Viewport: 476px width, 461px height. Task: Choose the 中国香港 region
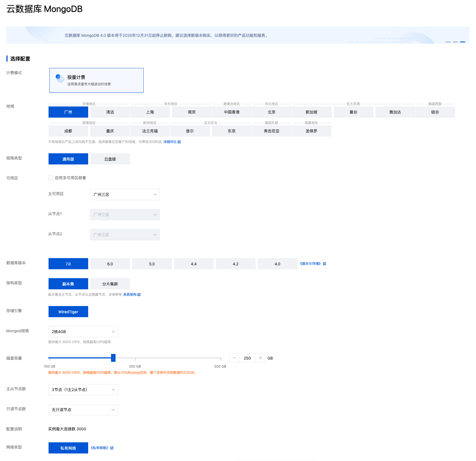[232, 112]
